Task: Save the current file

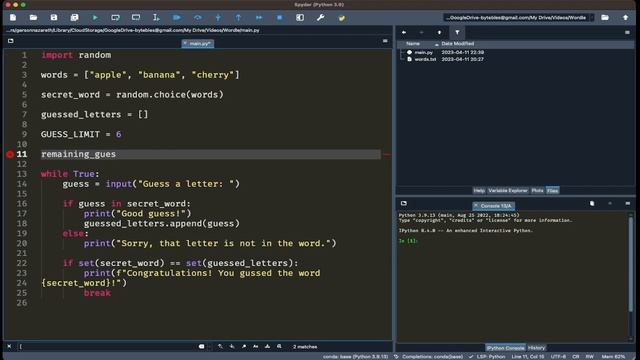Action: 54,18
